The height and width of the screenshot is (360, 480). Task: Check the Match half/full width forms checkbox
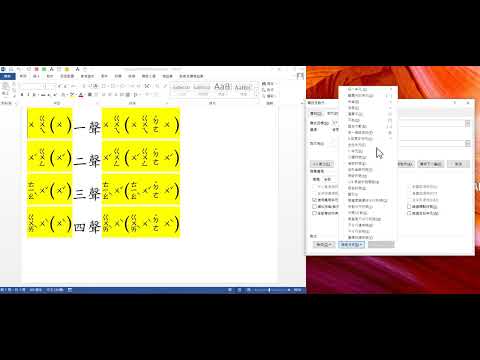pos(409,200)
